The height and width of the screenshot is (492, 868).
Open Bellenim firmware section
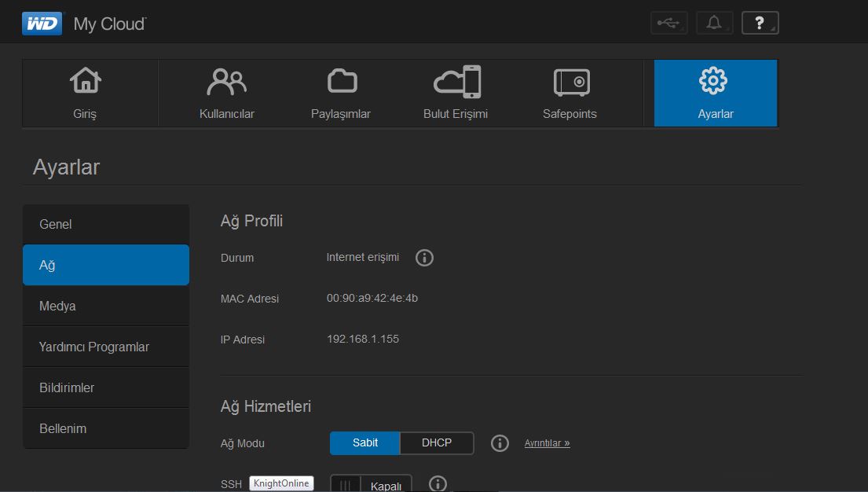(106, 429)
